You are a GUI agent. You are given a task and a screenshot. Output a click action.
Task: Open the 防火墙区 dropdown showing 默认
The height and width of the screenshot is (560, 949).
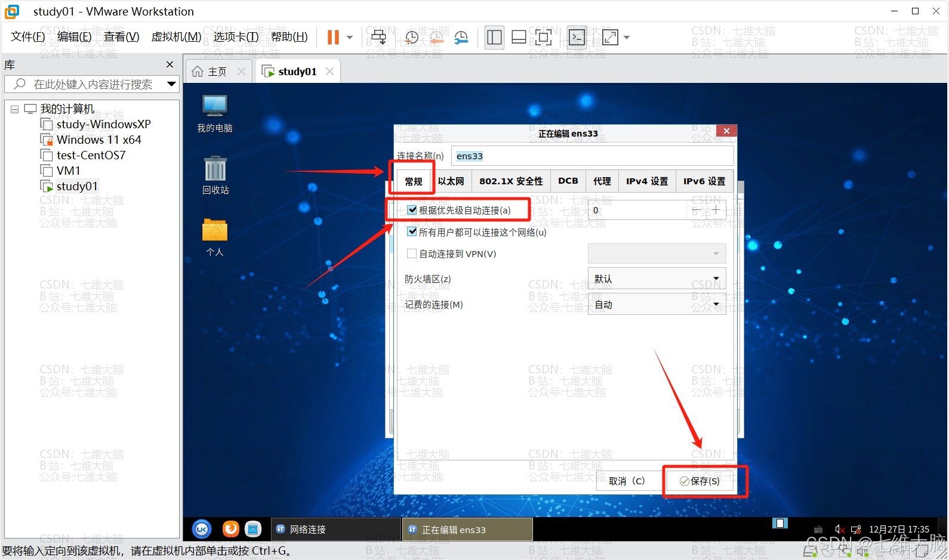pyautogui.click(x=657, y=279)
